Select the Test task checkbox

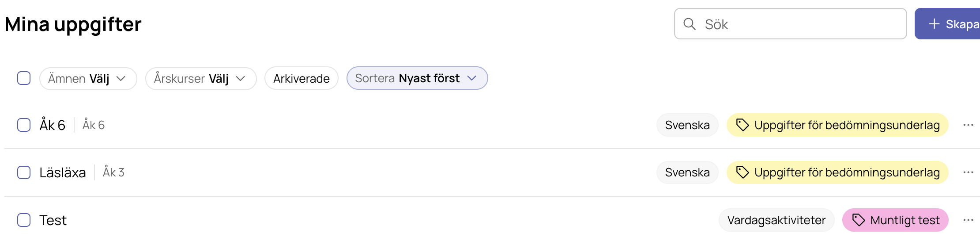pos(24,220)
